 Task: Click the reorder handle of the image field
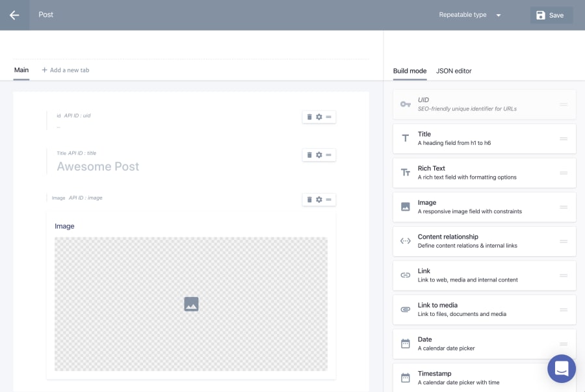(x=329, y=200)
